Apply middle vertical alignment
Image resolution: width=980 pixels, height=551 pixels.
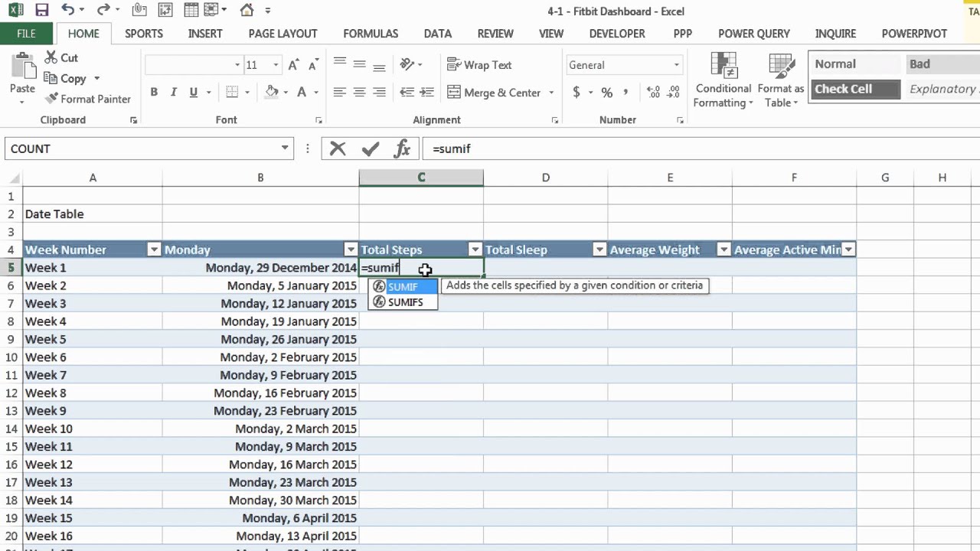(x=359, y=65)
